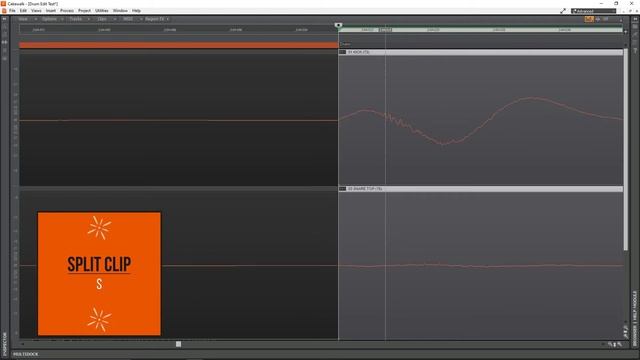Click the selection marker on the time ruler
Screen dimensions: 640x360
click(x=386, y=30)
